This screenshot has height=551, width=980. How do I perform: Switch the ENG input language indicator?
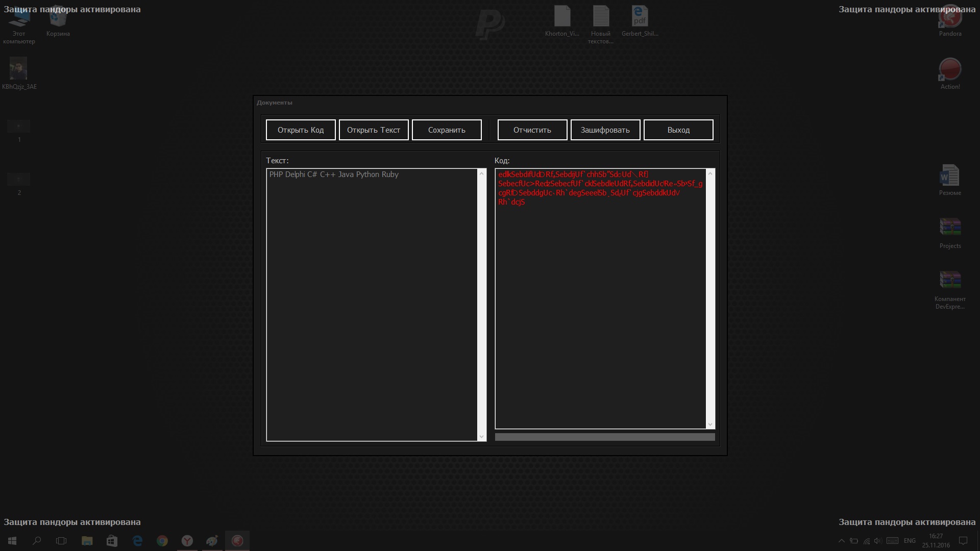tap(910, 541)
